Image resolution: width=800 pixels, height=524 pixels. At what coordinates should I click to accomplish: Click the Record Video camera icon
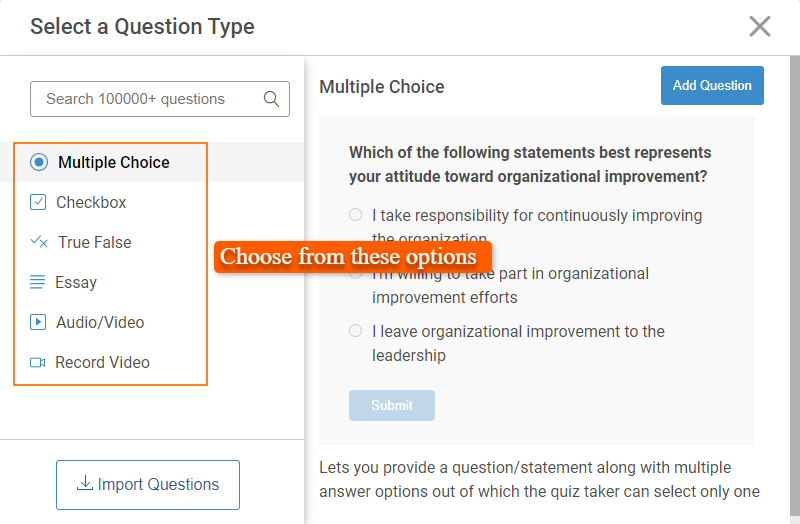38,362
